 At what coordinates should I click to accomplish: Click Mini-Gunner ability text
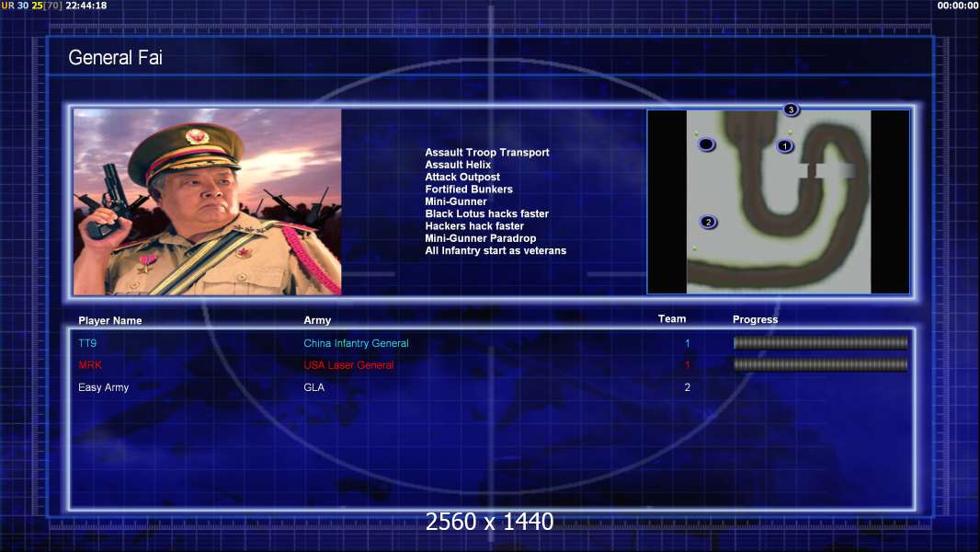(456, 201)
